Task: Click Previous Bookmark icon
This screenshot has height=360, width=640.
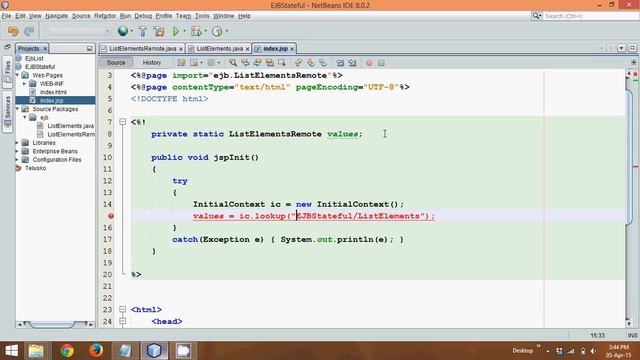Action: pyautogui.click(x=298, y=63)
